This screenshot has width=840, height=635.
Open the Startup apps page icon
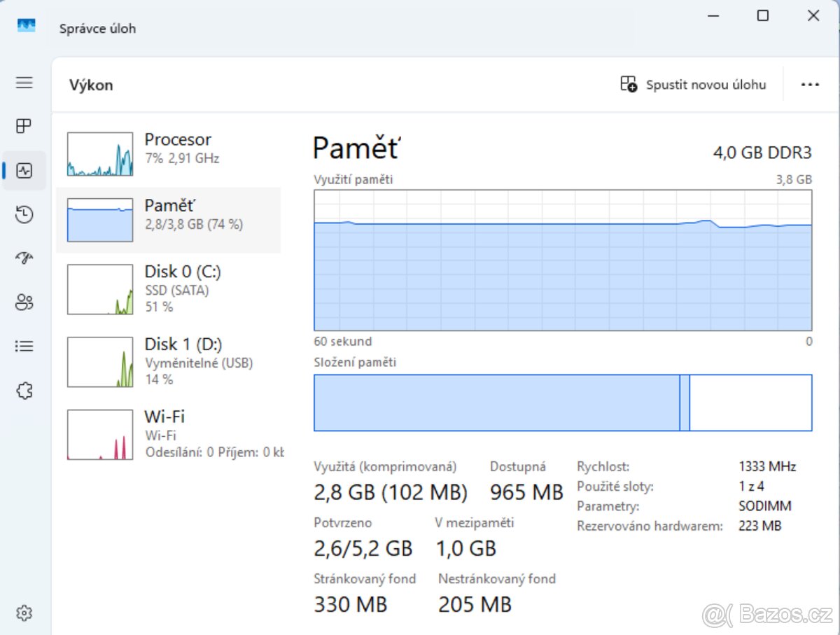tap(24, 258)
